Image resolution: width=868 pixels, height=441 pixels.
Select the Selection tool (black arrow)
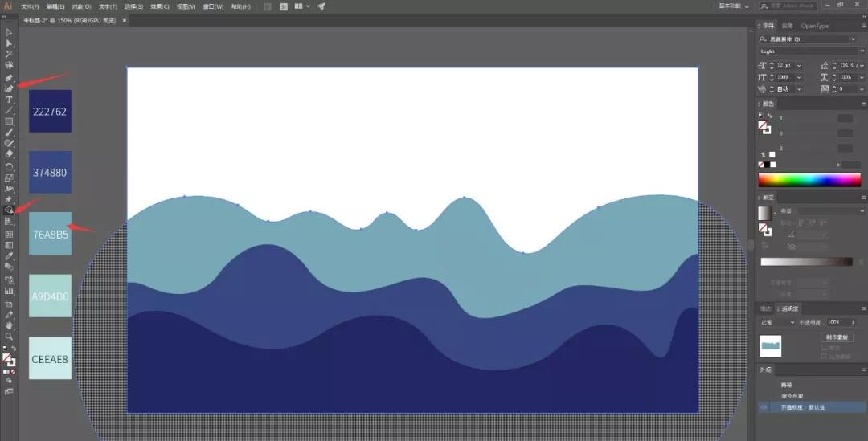click(9, 33)
